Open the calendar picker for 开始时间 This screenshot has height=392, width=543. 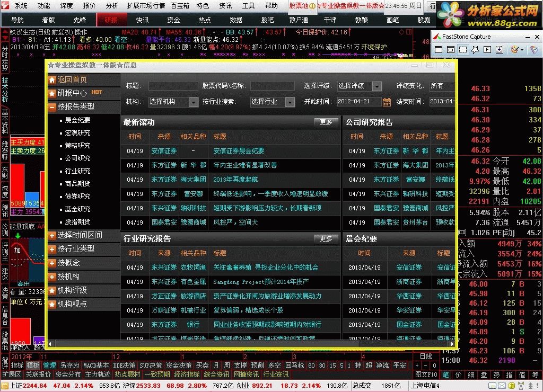tap(387, 102)
